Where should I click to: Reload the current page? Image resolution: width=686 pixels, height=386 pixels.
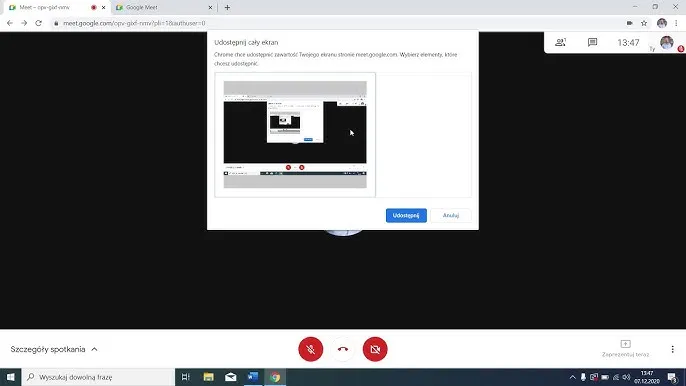pos(38,23)
